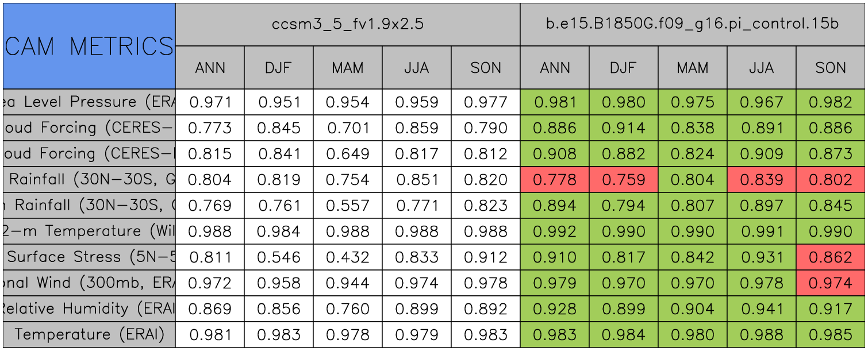
Task: Select the b.e15.B1850G.f09_g16.pi_control.15b header
Action: [x=693, y=24]
